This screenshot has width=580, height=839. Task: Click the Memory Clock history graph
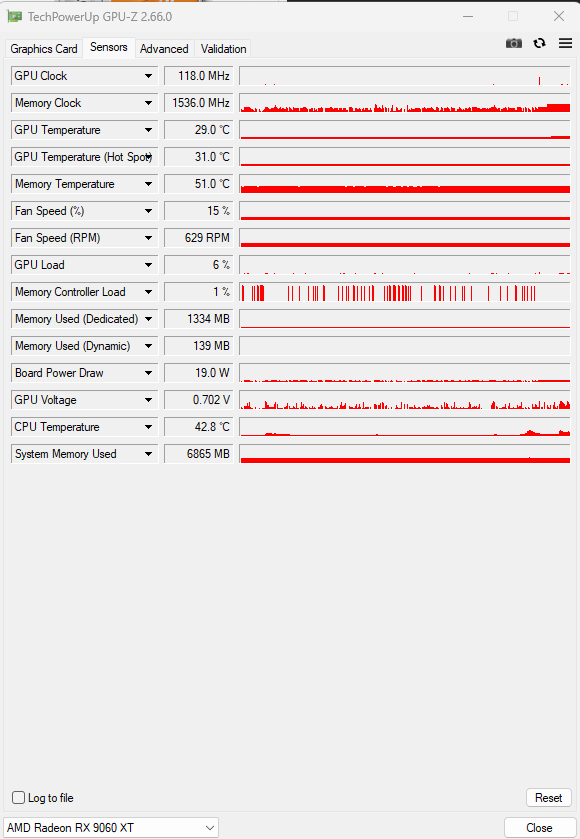pos(405,103)
